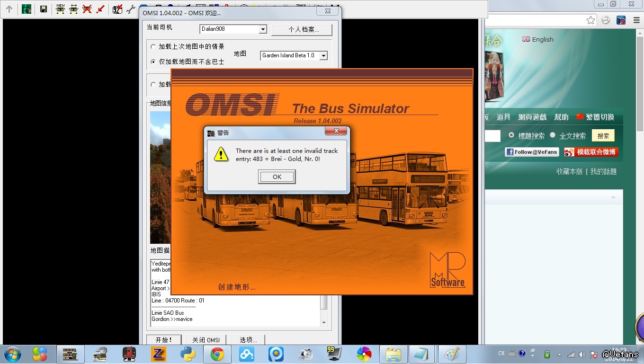
Task: Click the bus with red X icon
Action: point(87,9)
